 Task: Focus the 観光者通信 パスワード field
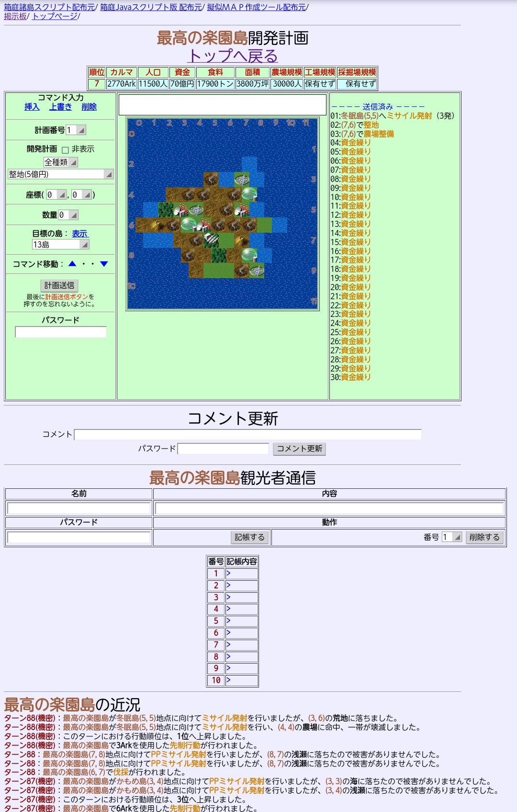coord(79,537)
